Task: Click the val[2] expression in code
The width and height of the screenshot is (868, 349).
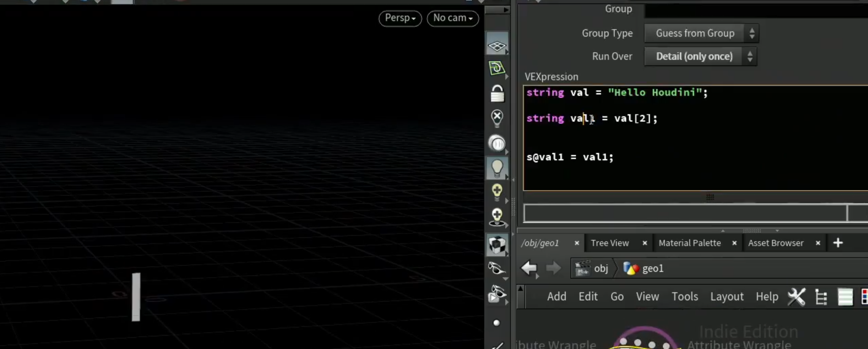Action: pyautogui.click(x=632, y=118)
